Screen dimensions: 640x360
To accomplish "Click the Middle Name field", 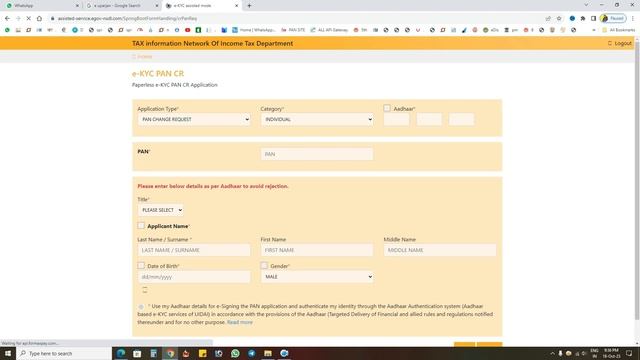I will [440, 250].
